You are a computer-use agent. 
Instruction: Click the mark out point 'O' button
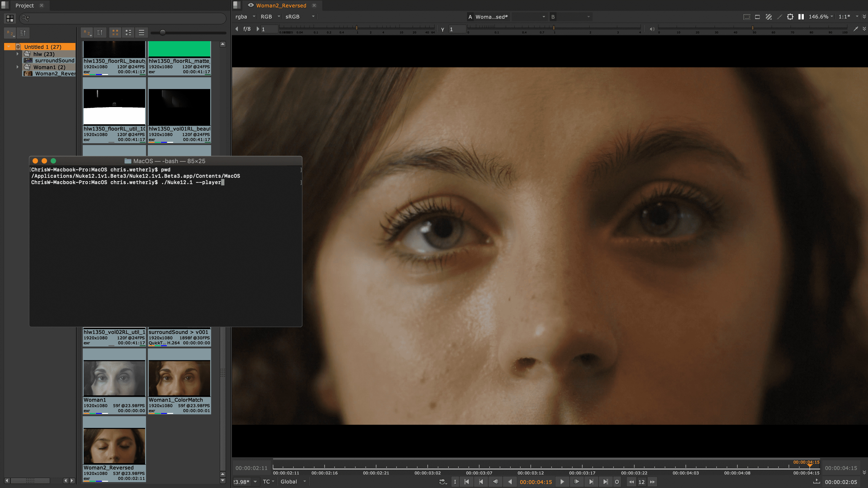(x=617, y=482)
